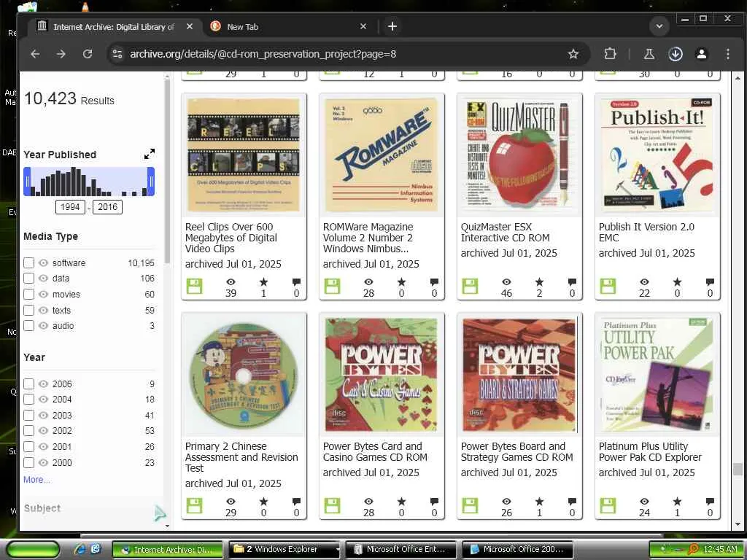Click the 2016 end year field

pyautogui.click(x=108, y=206)
